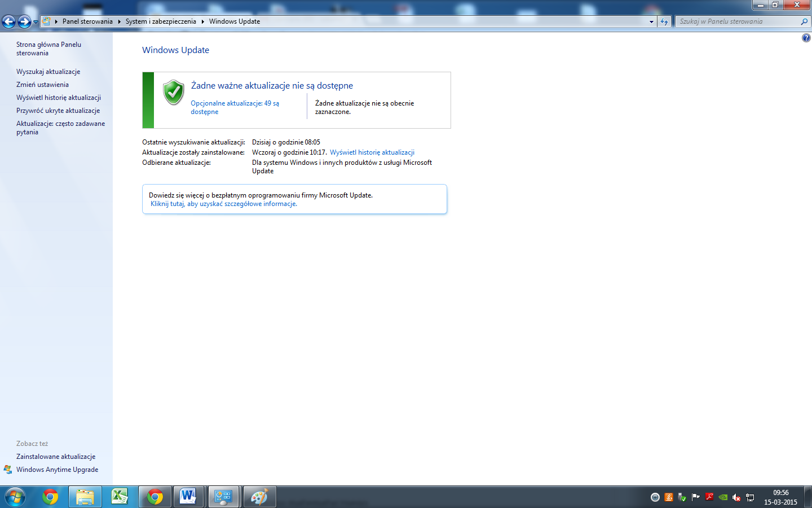This screenshot has height=508, width=812.
Task: Select 'Zmień ustawienia' in left sidebar
Action: (42, 85)
